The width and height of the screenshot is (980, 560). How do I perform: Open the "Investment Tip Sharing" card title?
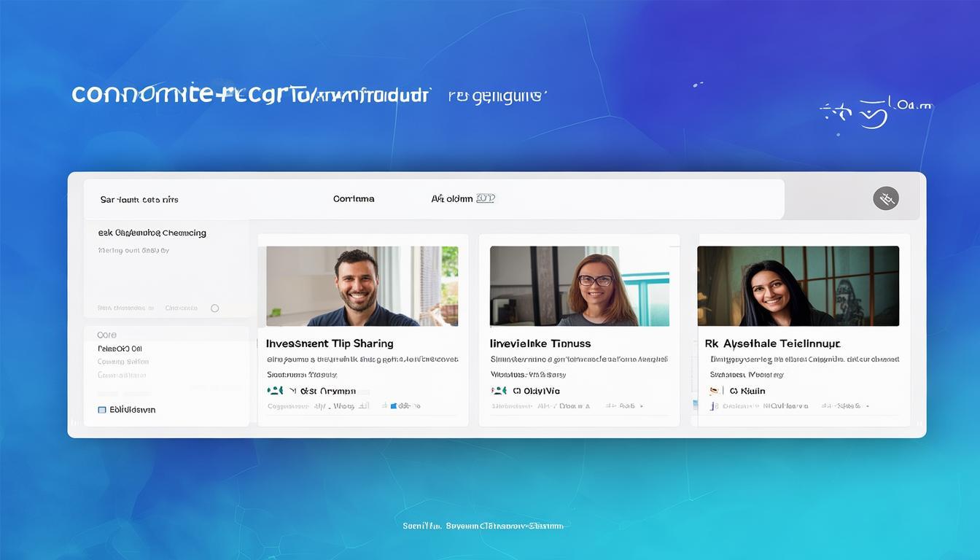(330, 343)
